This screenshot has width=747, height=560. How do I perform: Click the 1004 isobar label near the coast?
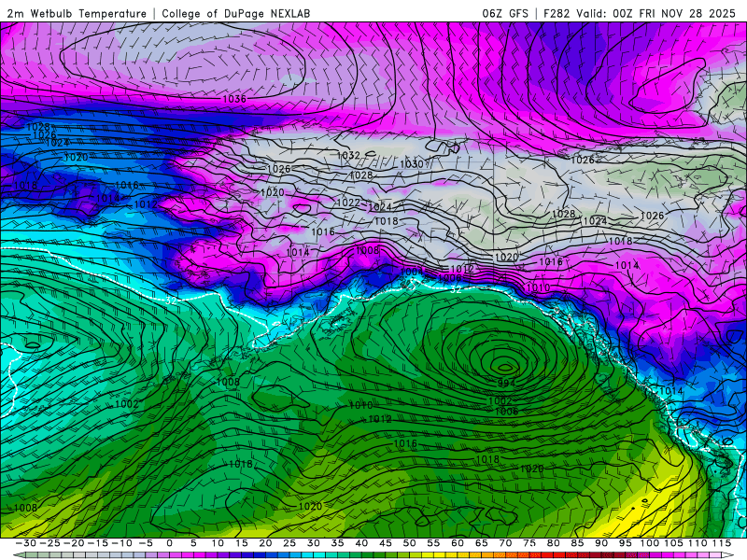(412, 272)
